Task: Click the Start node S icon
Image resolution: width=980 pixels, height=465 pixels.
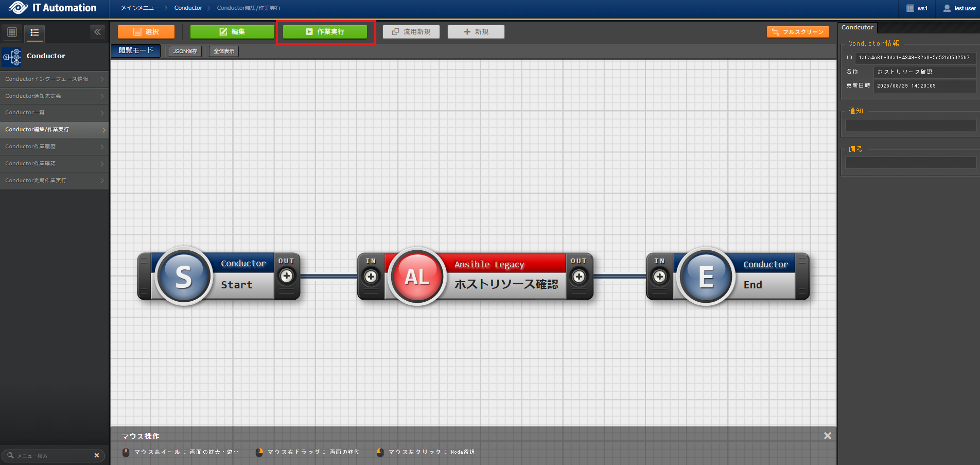Action: 184,277
